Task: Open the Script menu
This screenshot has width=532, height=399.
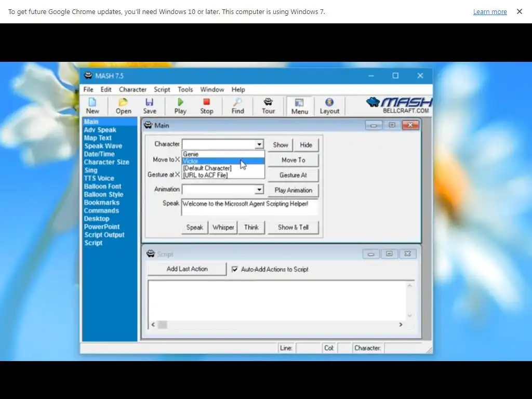Action: click(x=162, y=89)
